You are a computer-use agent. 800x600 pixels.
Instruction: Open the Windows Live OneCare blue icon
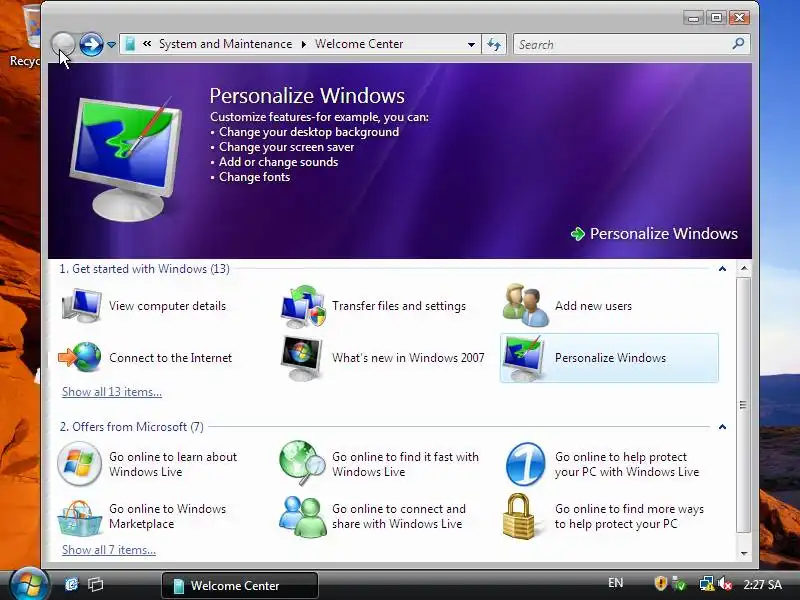click(526, 464)
